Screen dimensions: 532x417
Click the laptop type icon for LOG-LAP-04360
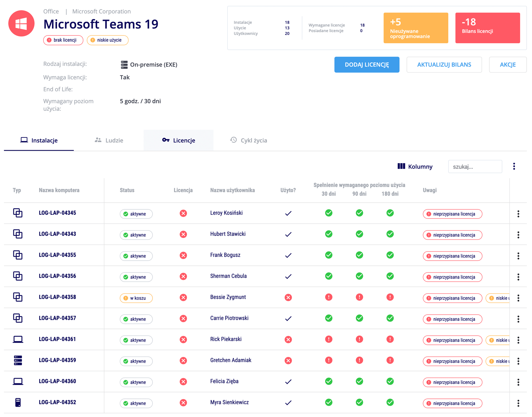pos(18,382)
